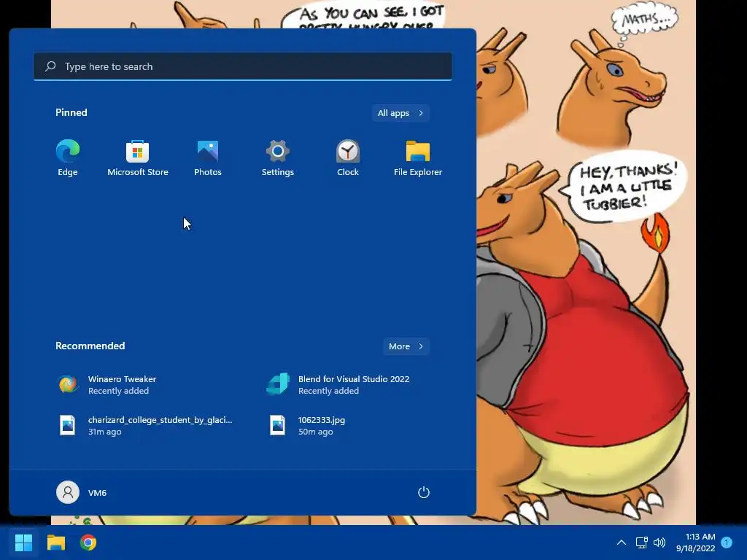Click the '31m ago' timestamp text
The width and height of the screenshot is (747, 560).
pos(105,432)
